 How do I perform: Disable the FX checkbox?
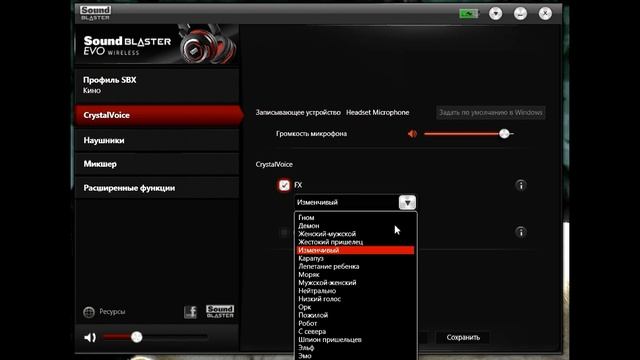point(284,185)
